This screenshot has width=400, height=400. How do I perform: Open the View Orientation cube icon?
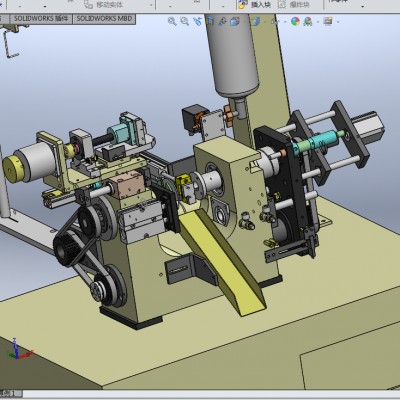coord(235,22)
